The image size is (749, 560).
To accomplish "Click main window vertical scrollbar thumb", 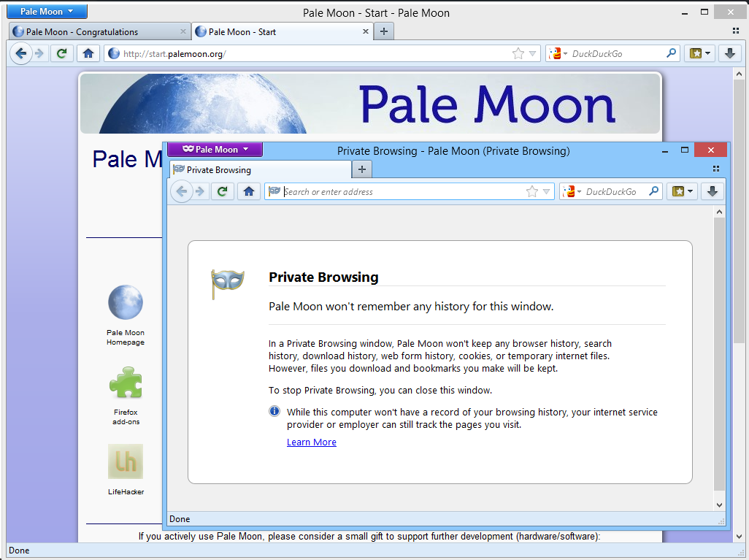I will (x=739, y=211).
